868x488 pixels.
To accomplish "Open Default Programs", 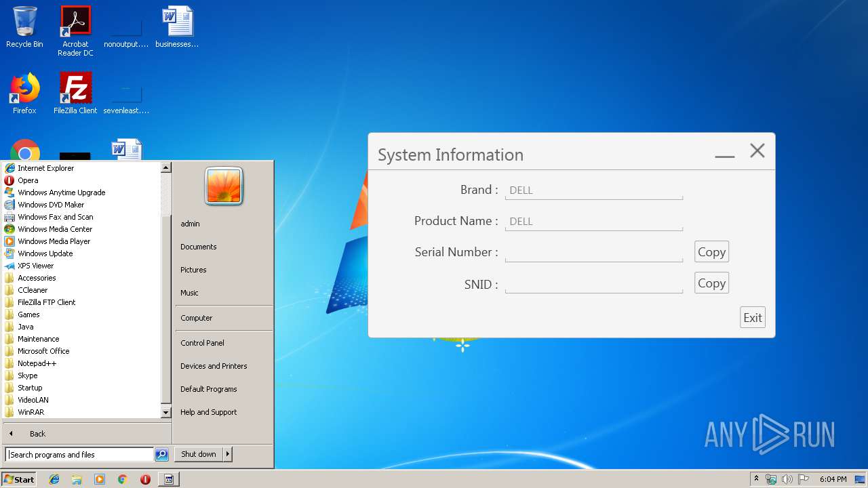I will (209, 389).
